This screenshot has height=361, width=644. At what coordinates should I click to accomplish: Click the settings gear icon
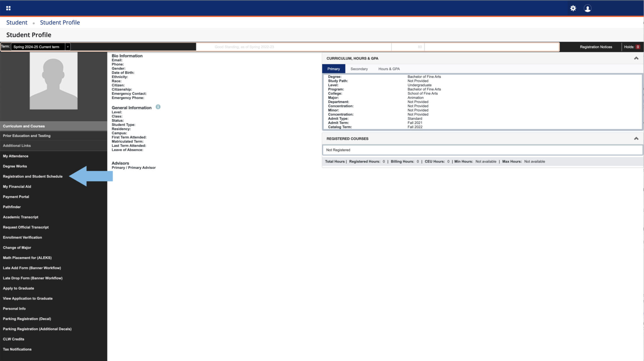(573, 8)
